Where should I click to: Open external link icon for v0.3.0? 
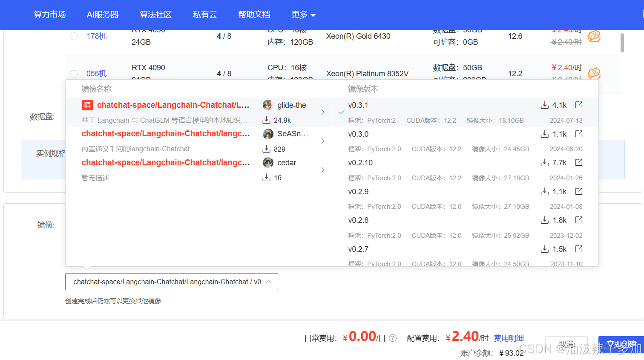coord(579,134)
